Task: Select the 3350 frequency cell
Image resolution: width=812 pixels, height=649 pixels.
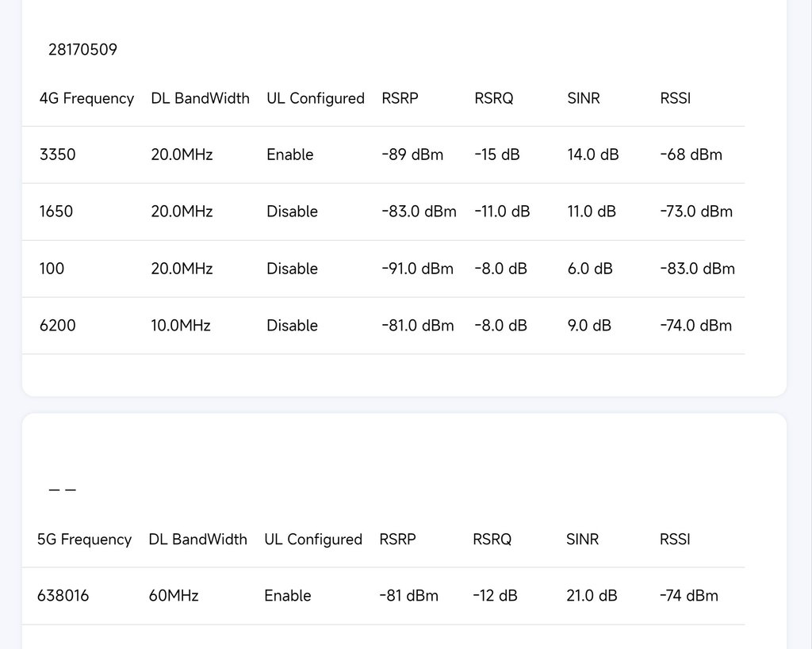Action: point(58,155)
